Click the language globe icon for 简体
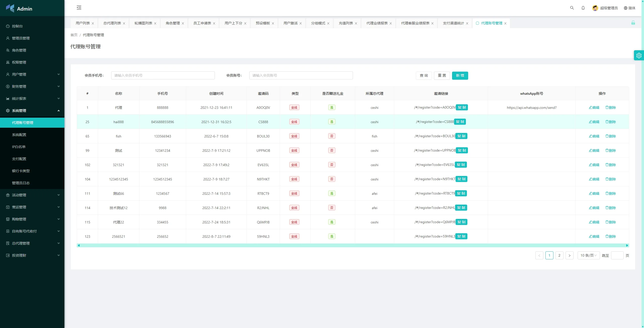 pyautogui.click(x=625, y=8)
